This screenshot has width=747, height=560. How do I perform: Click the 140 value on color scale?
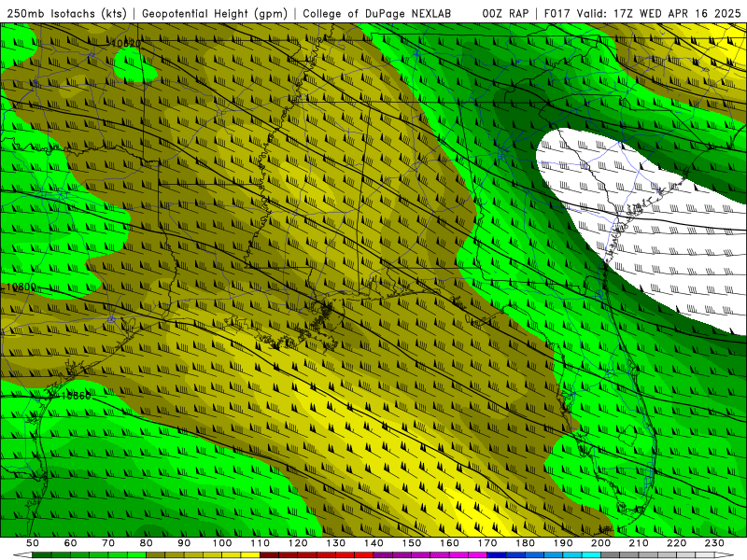click(x=373, y=543)
